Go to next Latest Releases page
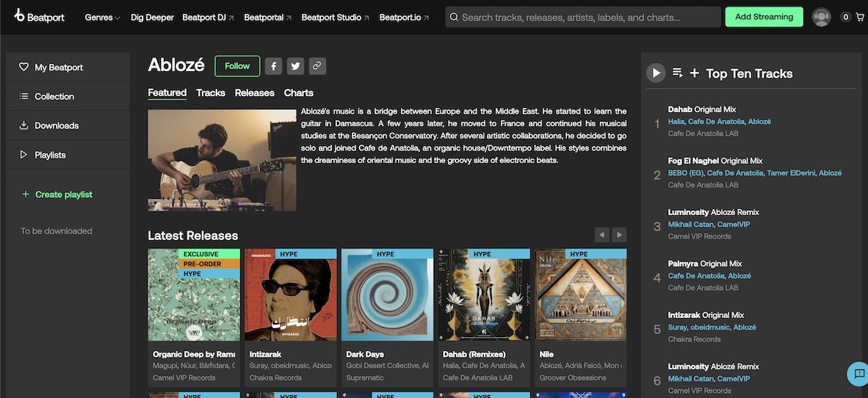Viewport: 868px width, 398px height. point(620,235)
